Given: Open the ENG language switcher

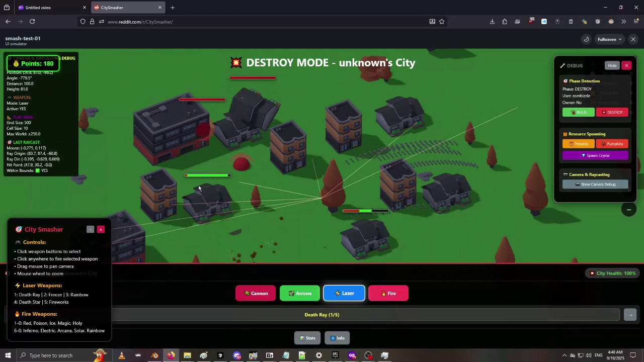Looking at the screenshot, I should tap(598, 355).
